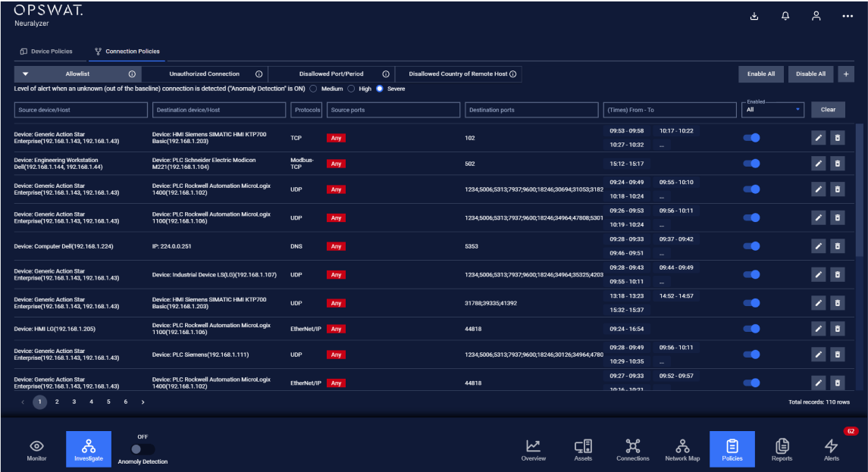Screen dimensions: 868x472
Task: Switch to Device Policies tab
Action: click(x=46, y=52)
